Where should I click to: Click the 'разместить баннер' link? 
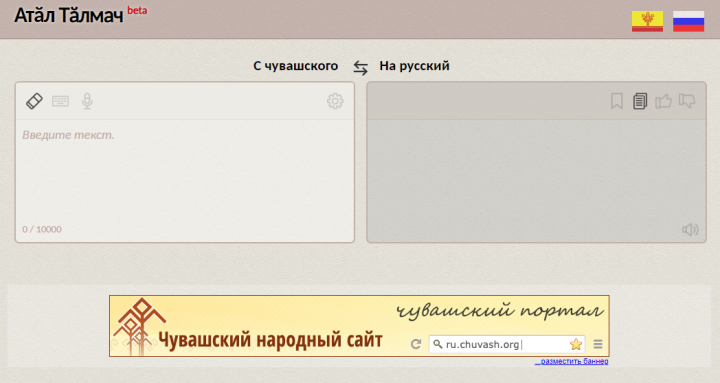tap(572, 361)
